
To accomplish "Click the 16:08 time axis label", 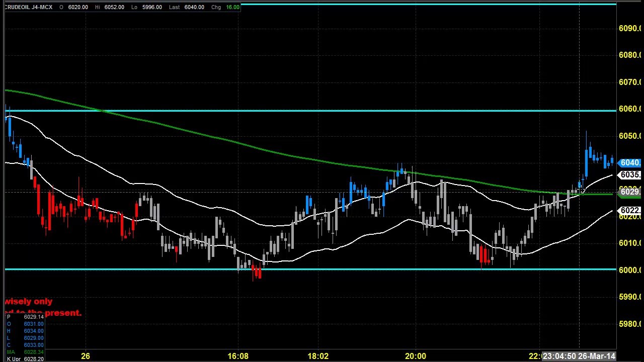I will click(x=238, y=356).
